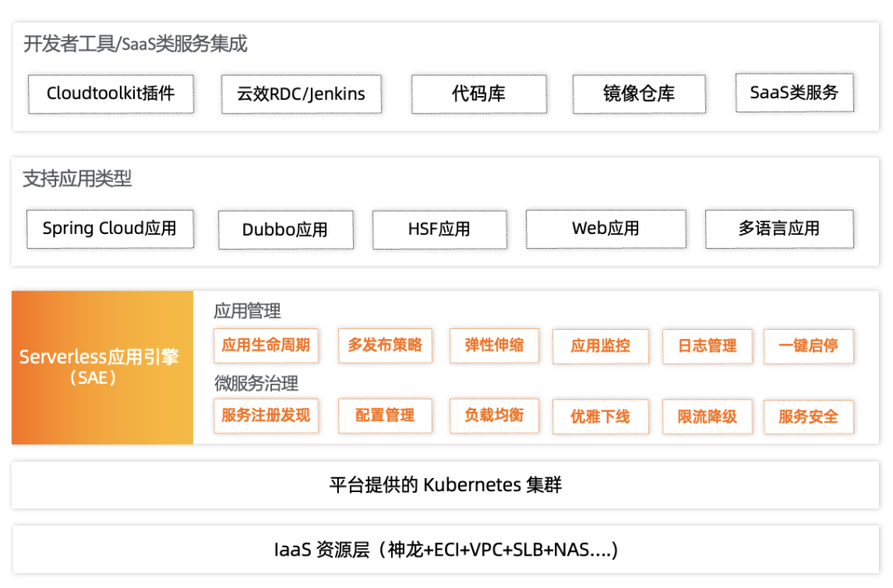Enable 优雅下线

(600, 417)
